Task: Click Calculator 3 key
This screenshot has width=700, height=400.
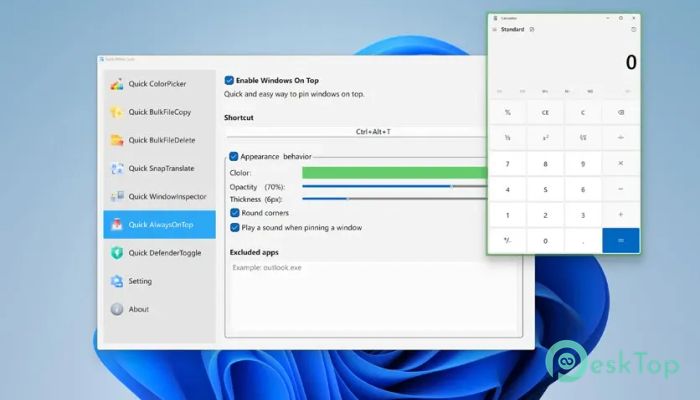Action: pyautogui.click(x=583, y=215)
